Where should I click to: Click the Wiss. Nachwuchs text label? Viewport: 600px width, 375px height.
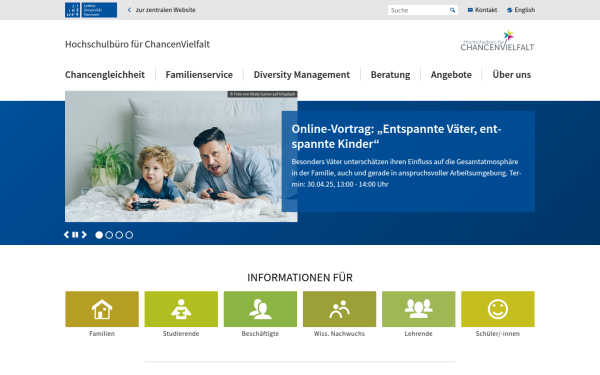click(339, 334)
